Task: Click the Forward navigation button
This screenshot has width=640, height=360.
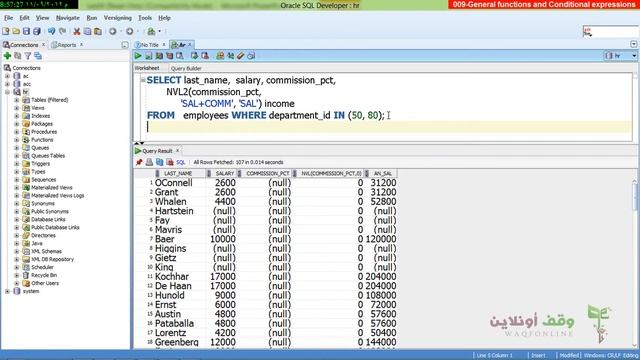Action: [129, 31]
